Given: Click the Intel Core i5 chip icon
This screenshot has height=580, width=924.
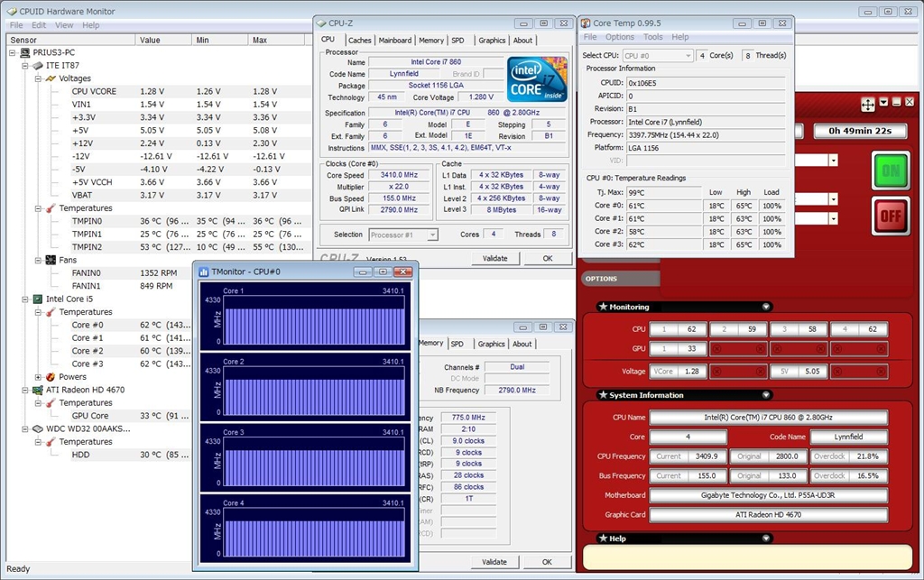Looking at the screenshot, I should pos(37,299).
